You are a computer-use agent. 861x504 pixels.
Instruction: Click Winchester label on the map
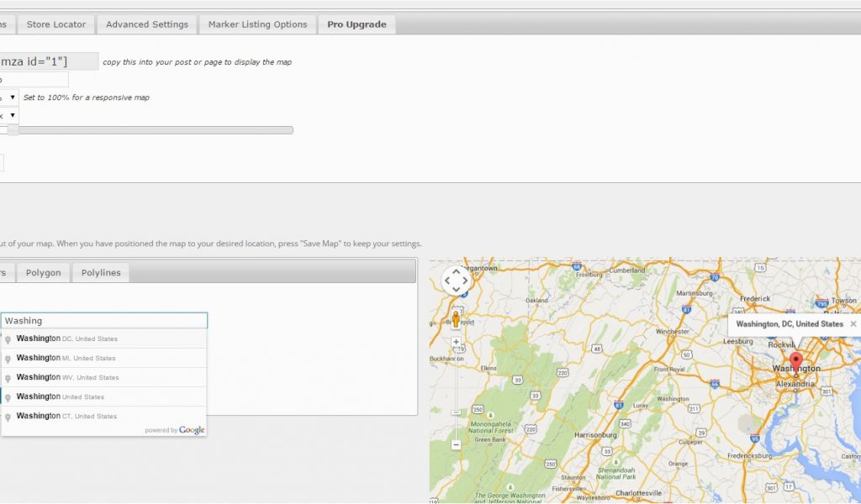pyautogui.click(x=672, y=332)
